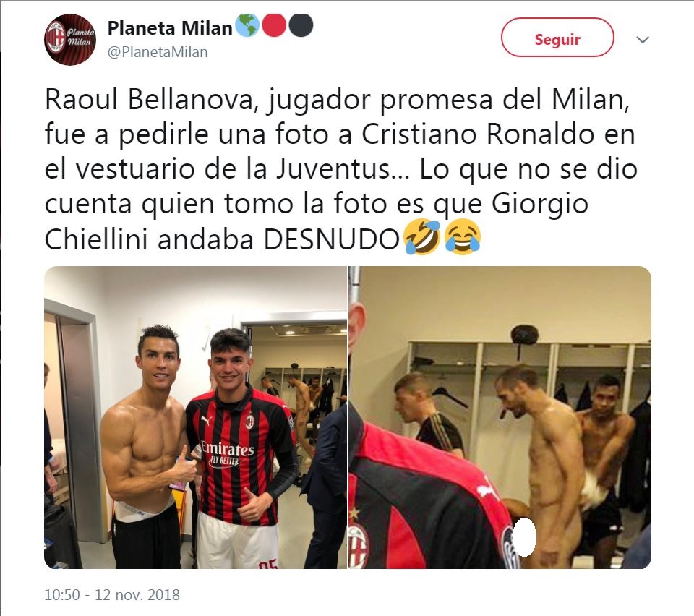Click the AC Milan crest inside the avatar
Screen dimensions: 694x616
click(56, 39)
